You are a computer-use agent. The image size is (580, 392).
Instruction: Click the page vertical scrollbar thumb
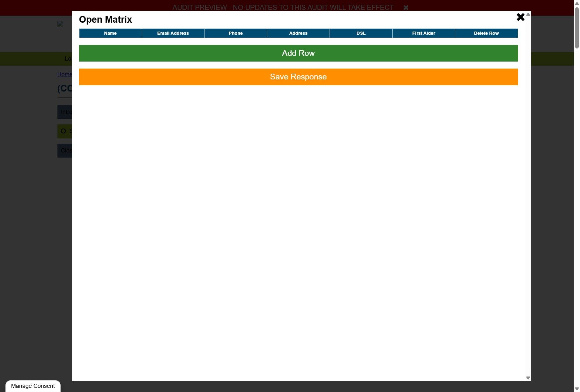click(577, 28)
